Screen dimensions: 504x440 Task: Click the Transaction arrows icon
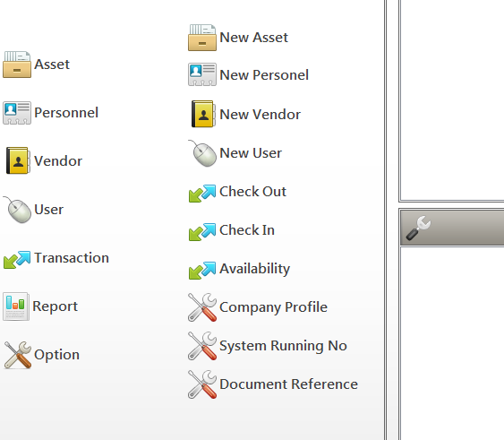[x=17, y=259]
